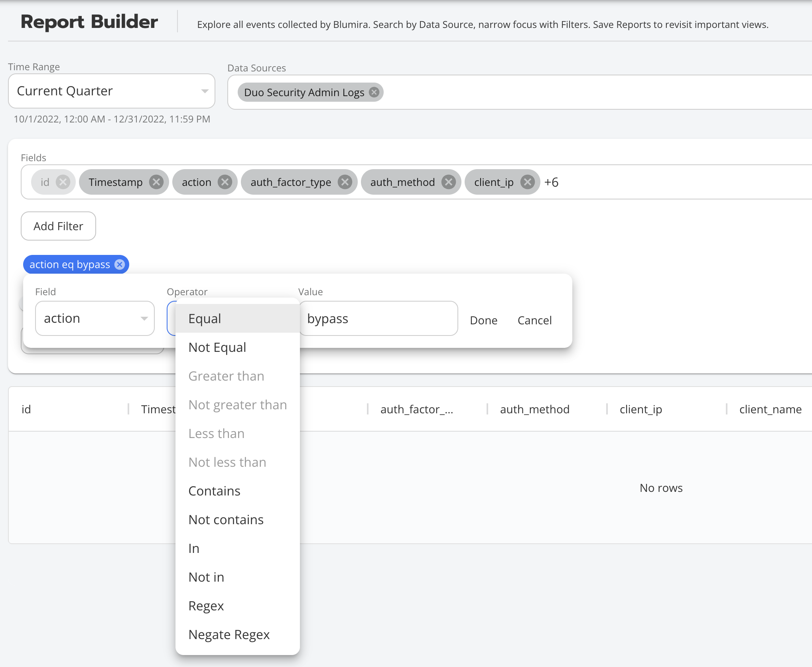
Task: Choose the Not in operator
Action: (206, 577)
